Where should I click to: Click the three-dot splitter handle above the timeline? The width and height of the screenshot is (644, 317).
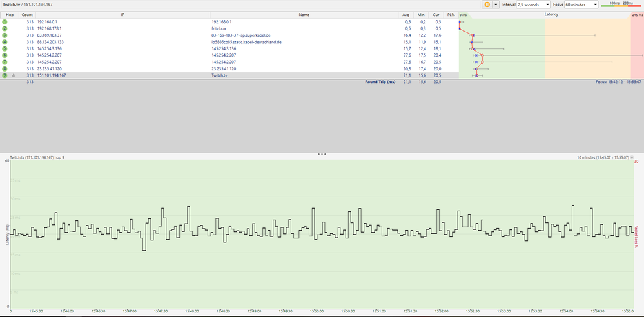[322, 155]
